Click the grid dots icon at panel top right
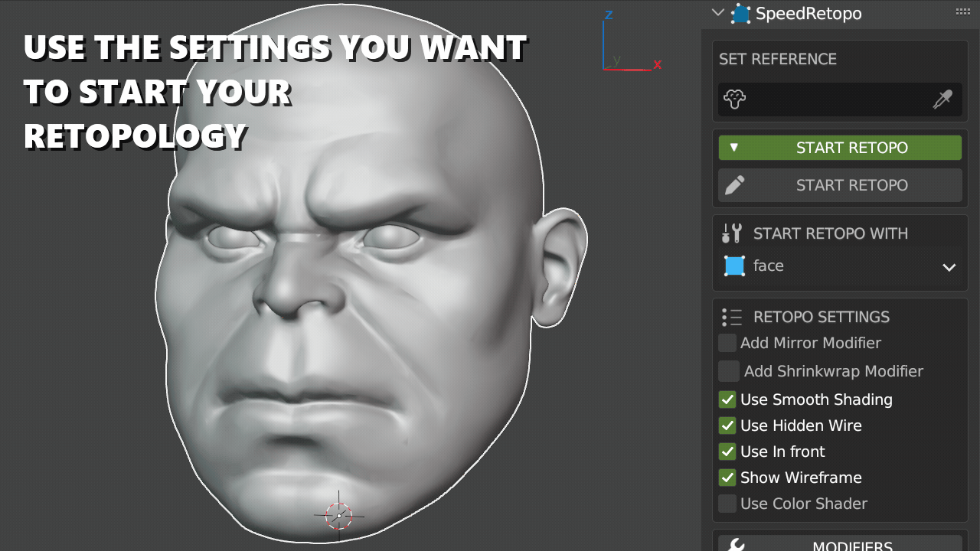 tap(962, 11)
